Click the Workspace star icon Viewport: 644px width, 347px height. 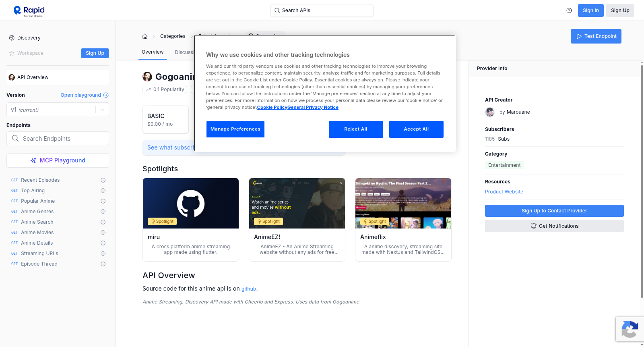(x=12, y=53)
